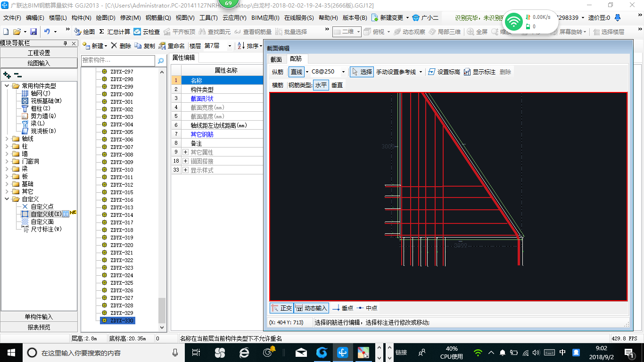Click 平齐板顶 tool
Viewport: 644px width, 362px height.
pos(180,32)
